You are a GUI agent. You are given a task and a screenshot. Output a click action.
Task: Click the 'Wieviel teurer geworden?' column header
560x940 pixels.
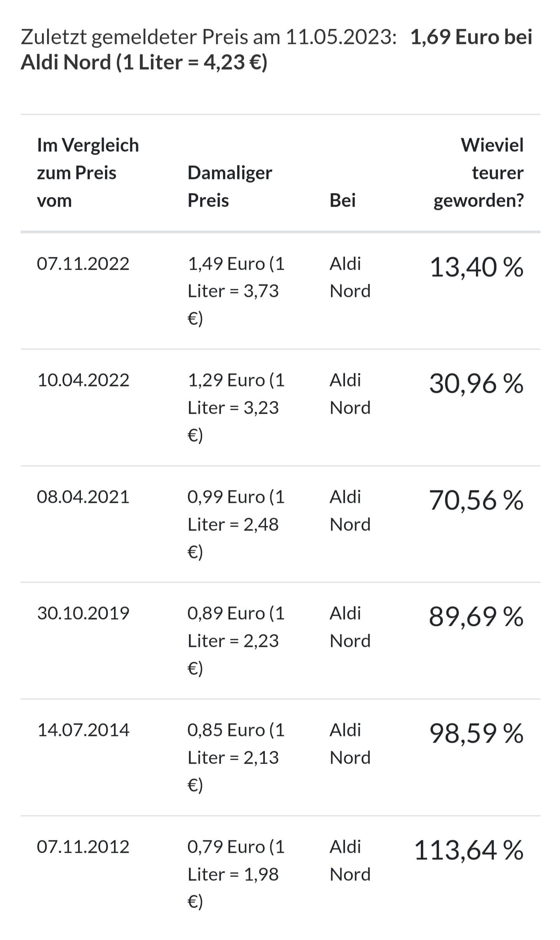point(479,173)
